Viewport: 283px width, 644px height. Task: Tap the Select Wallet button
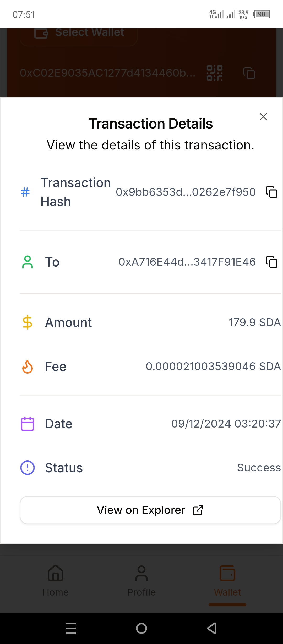[79, 33]
